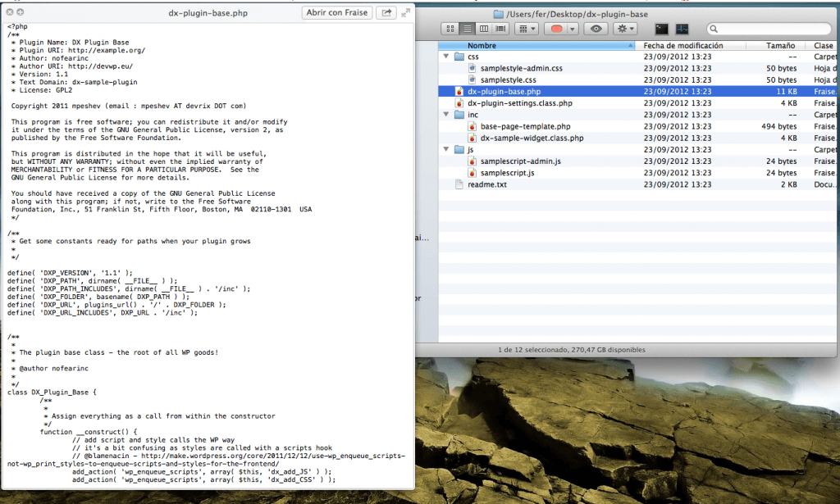Image resolution: width=840 pixels, height=504 pixels.
Task: Collapse the js folder
Action: (446, 150)
